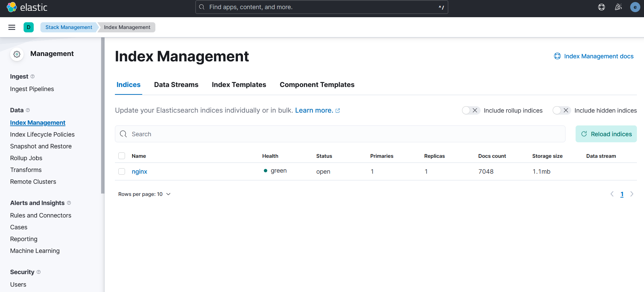Screen dimensions: 644x292
Task: Open the nginx index link
Action: [140, 172]
